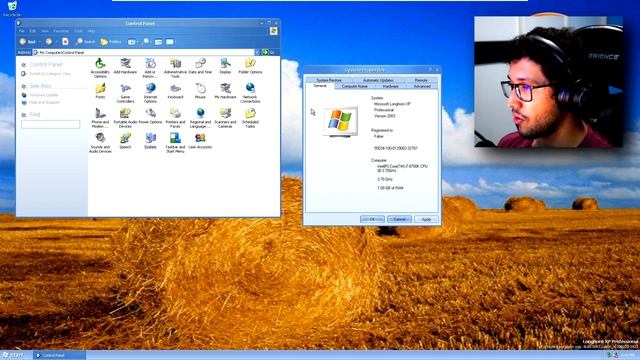Open Power Options icon
The height and width of the screenshot is (360, 640).
(x=150, y=116)
